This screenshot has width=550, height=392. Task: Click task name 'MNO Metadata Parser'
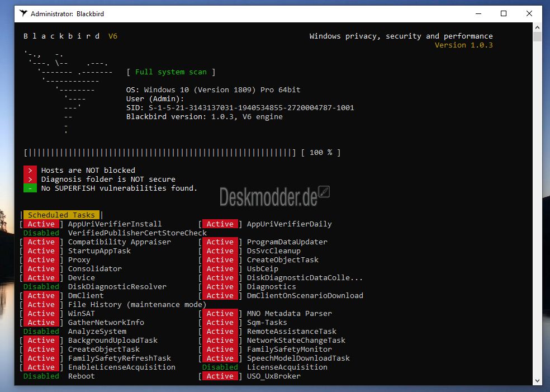(290, 313)
